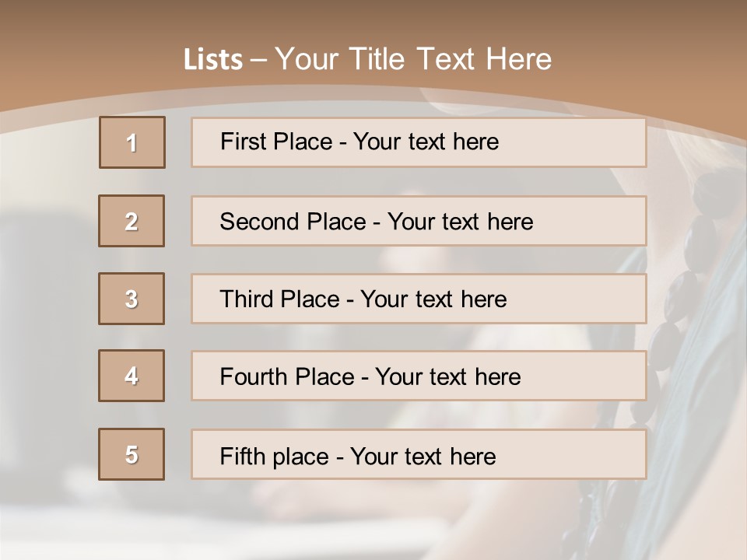Click the word "Fourth" in item four
Image resolution: width=747 pixels, height=560 pixels.
pyautogui.click(x=255, y=377)
